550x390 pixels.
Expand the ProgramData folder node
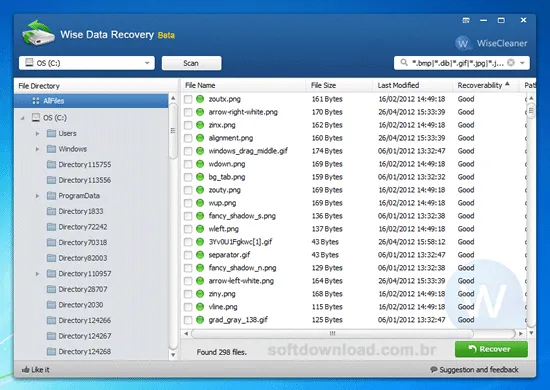[x=38, y=196]
